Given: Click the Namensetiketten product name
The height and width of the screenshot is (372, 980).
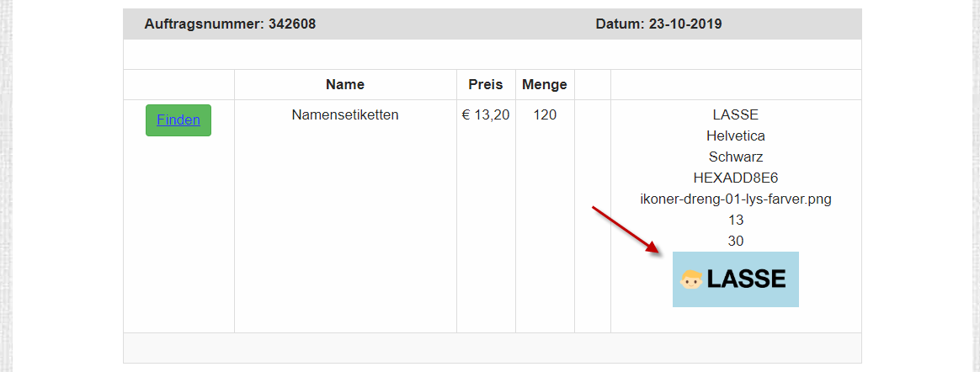Looking at the screenshot, I should [x=345, y=115].
